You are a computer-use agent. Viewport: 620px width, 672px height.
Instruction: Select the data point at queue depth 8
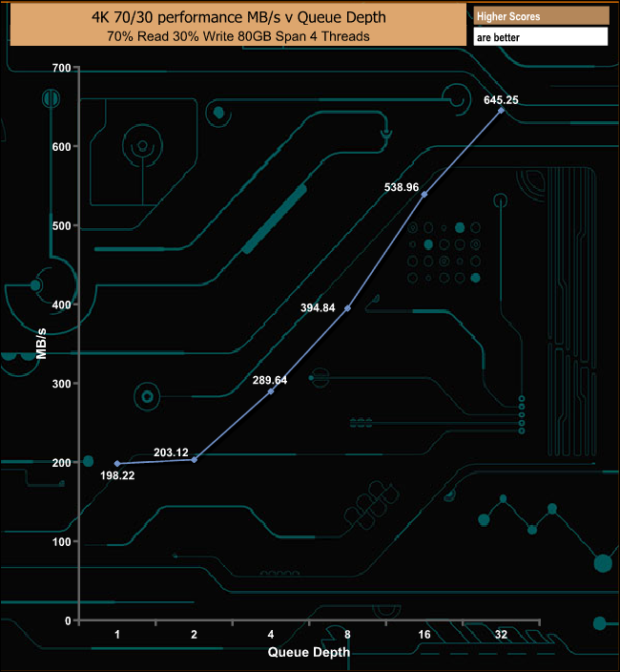pyautogui.click(x=347, y=308)
